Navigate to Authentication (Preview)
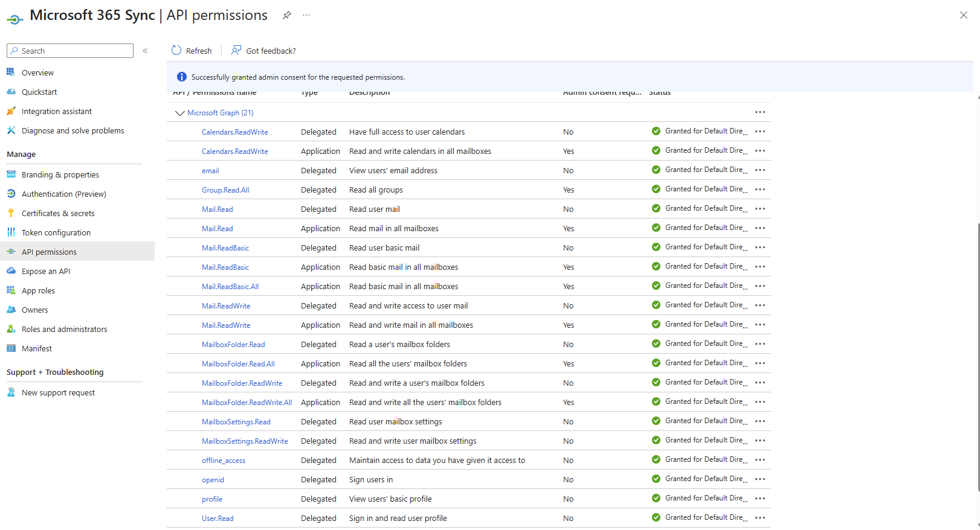 pyautogui.click(x=64, y=194)
